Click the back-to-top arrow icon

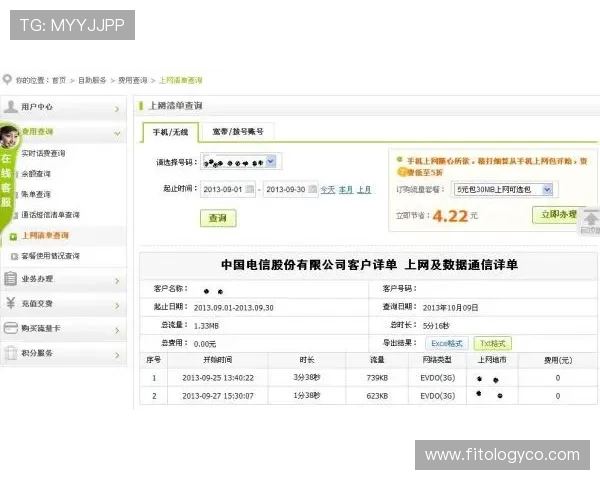pyautogui.click(x=590, y=219)
